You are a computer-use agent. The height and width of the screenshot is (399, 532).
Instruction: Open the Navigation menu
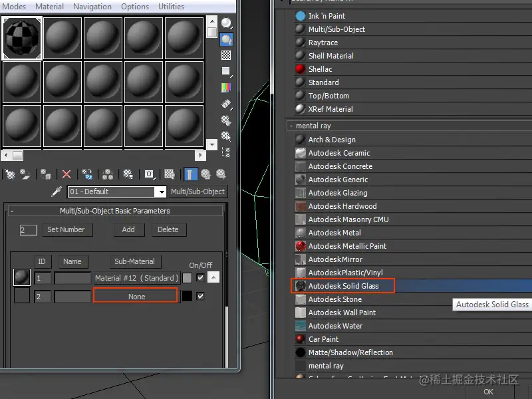(92, 7)
